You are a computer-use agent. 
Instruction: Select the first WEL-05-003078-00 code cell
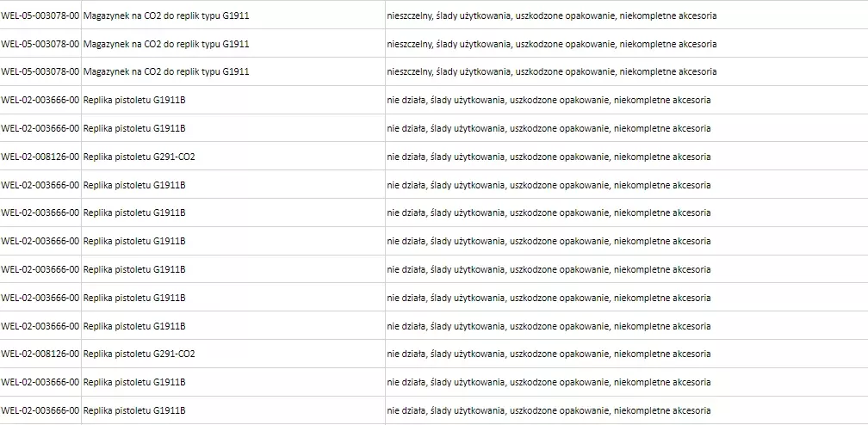[x=40, y=15]
